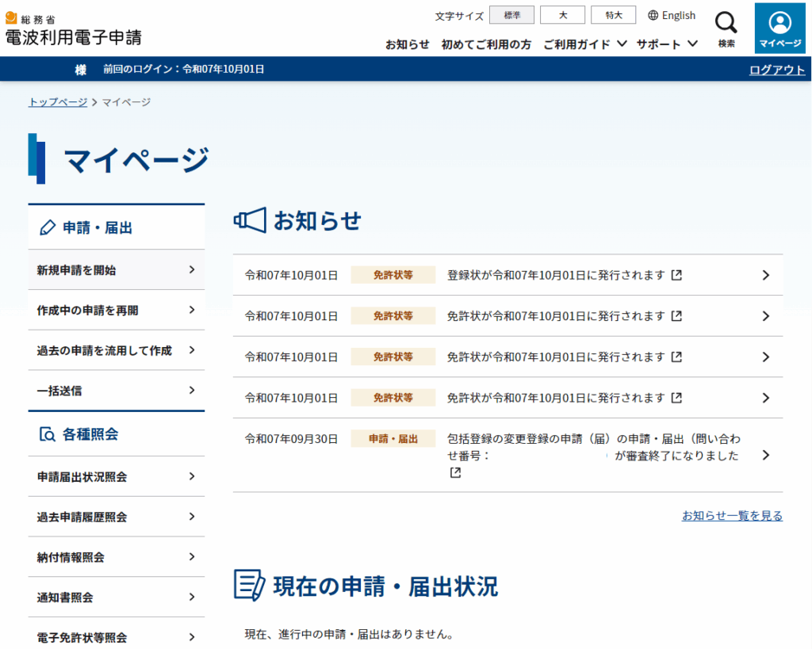
Task: Click external link icon under 包括登録 notice
Action: click(x=455, y=473)
